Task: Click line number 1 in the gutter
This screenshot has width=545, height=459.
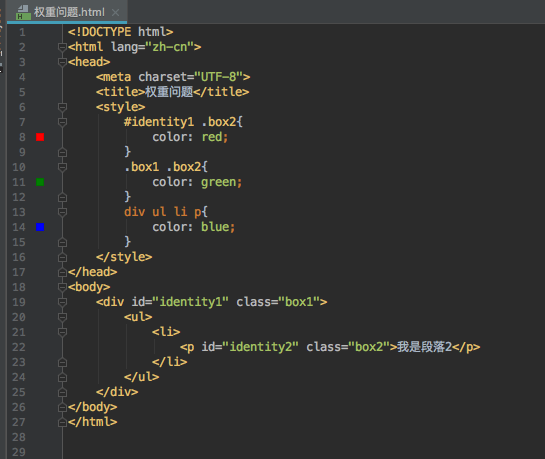Action: [22, 32]
